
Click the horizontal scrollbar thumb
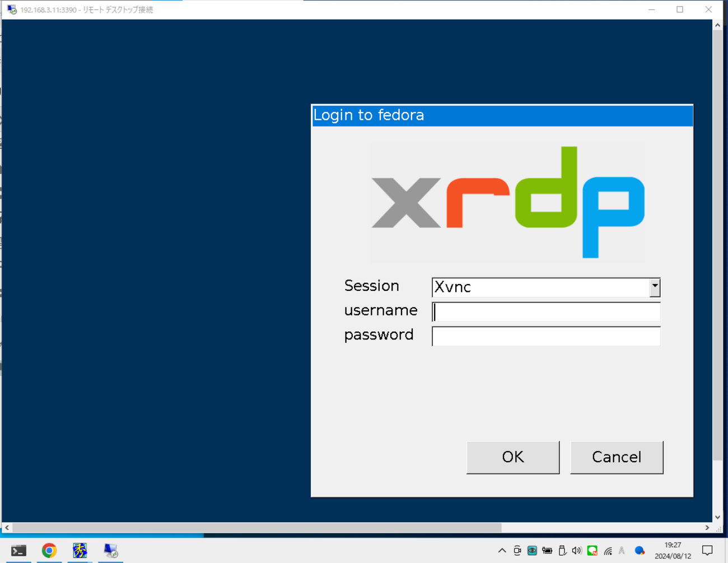(257, 528)
